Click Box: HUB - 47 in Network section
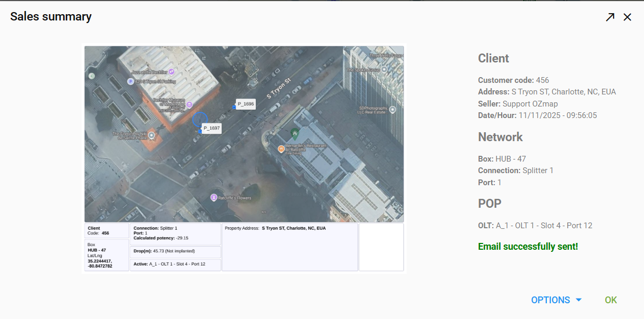This screenshot has width=644, height=319. pyautogui.click(x=502, y=159)
